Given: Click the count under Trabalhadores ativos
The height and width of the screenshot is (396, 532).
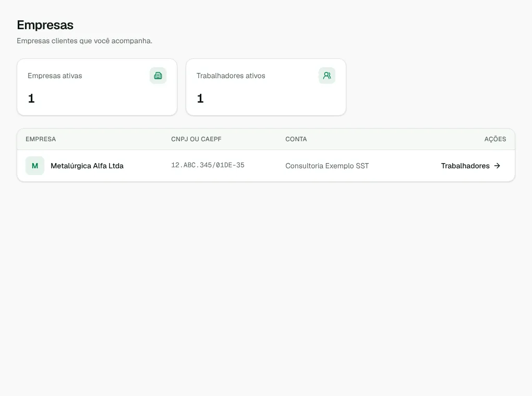Looking at the screenshot, I should (200, 98).
